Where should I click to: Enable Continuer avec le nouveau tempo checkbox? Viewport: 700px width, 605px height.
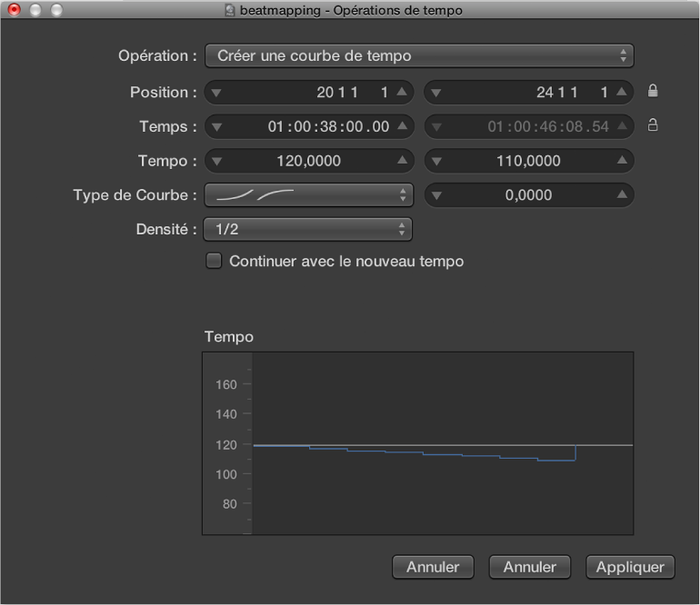(x=214, y=261)
